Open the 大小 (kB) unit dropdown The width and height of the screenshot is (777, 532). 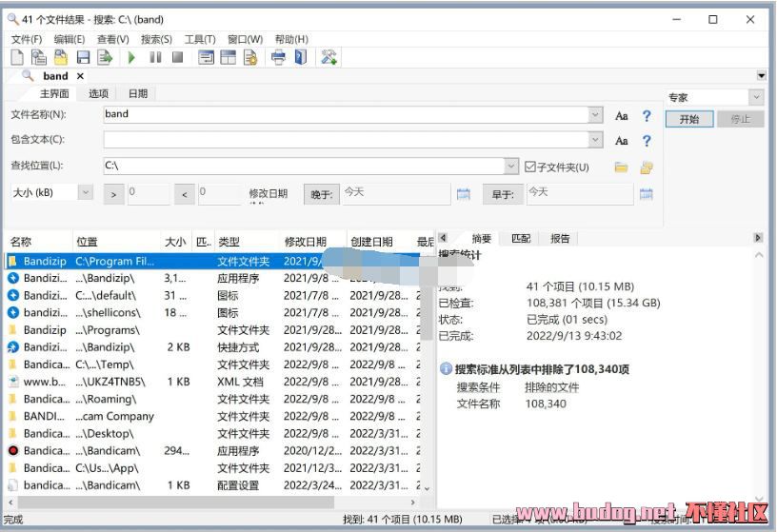point(86,192)
